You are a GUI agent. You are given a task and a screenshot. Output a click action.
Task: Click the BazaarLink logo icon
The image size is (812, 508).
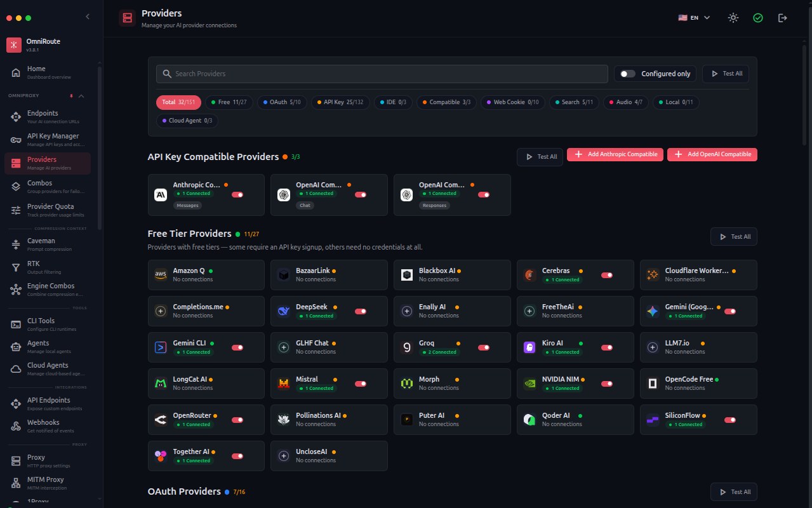[x=284, y=275]
